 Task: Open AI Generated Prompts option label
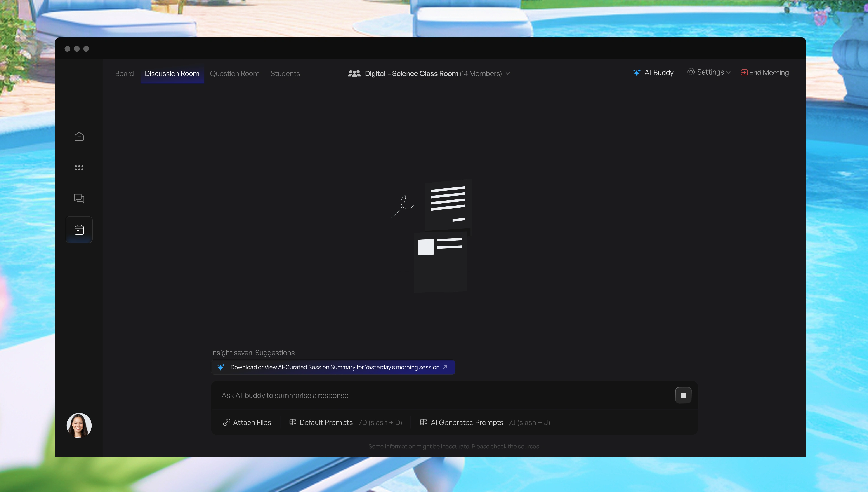[467, 422]
